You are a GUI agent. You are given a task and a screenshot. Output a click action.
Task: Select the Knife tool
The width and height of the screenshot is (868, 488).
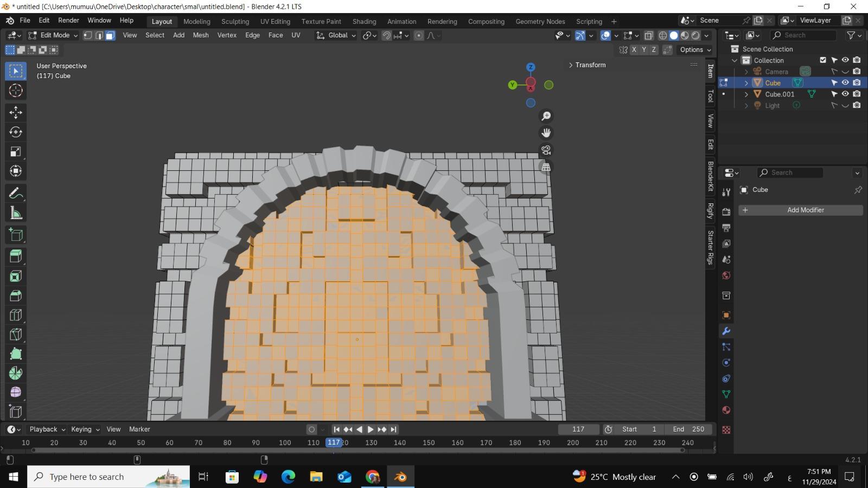(x=16, y=335)
